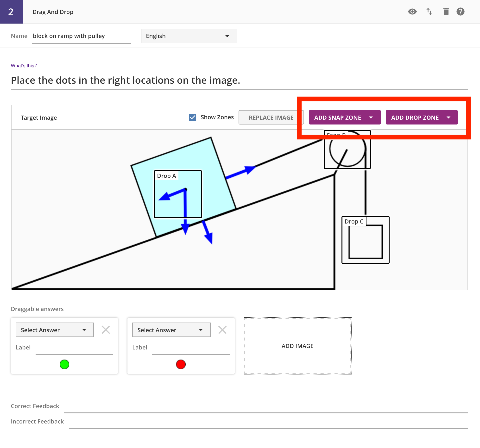The width and height of the screenshot is (480, 448).
Task: Uncheck the Show Zones checkbox
Action: coord(192,117)
